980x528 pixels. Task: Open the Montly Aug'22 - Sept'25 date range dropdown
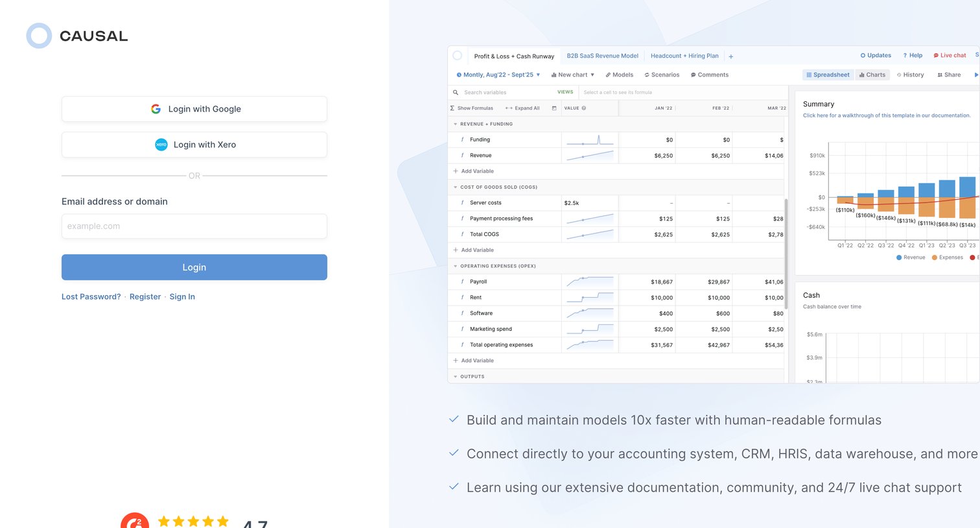[x=498, y=75]
